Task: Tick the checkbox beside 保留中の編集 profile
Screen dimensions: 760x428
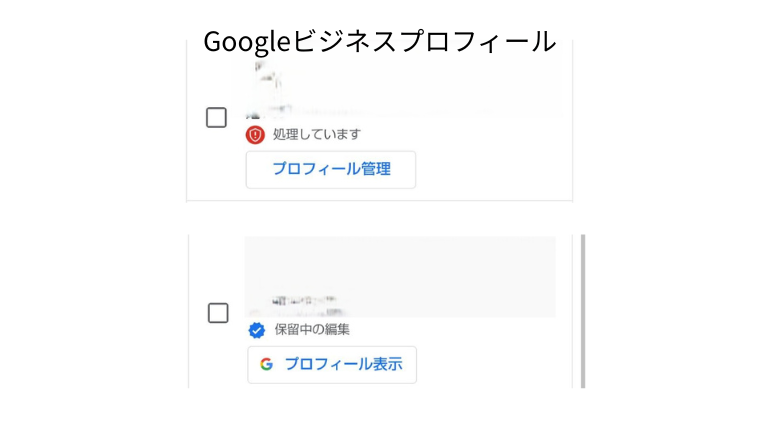Action: pos(218,313)
